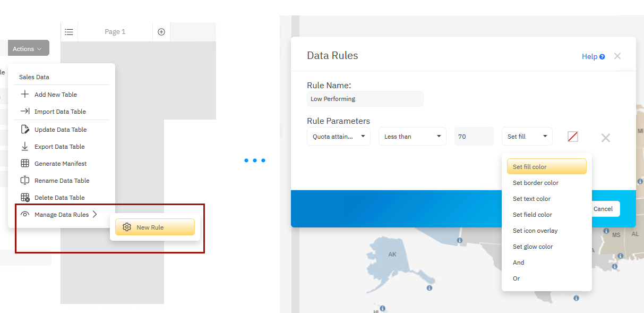This screenshot has width=644, height=313.
Task: Click the Manage Data Rules eye icon
Action: click(x=25, y=214)
